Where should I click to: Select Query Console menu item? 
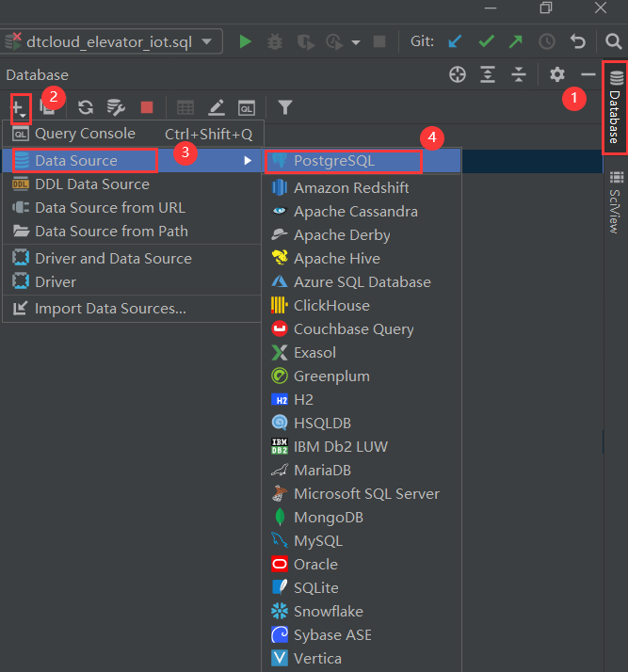[x=133, y=135]
